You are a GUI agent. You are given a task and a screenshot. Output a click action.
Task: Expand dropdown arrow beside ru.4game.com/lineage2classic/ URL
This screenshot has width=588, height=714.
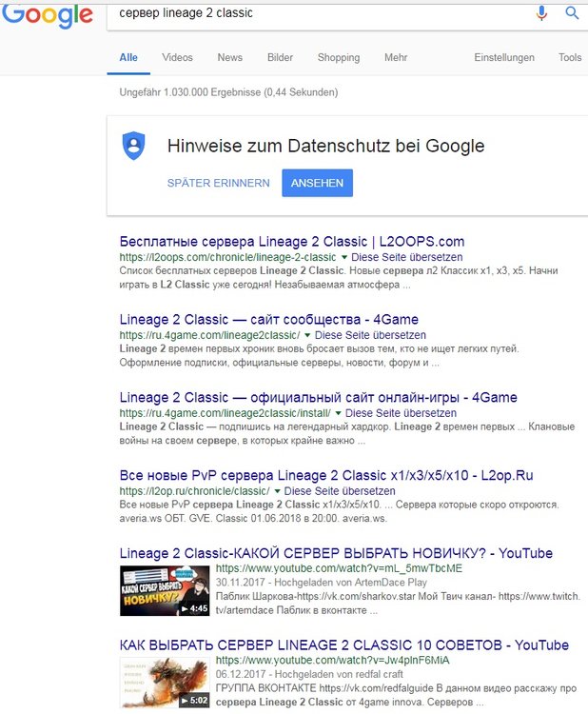[x=307, y=335]
